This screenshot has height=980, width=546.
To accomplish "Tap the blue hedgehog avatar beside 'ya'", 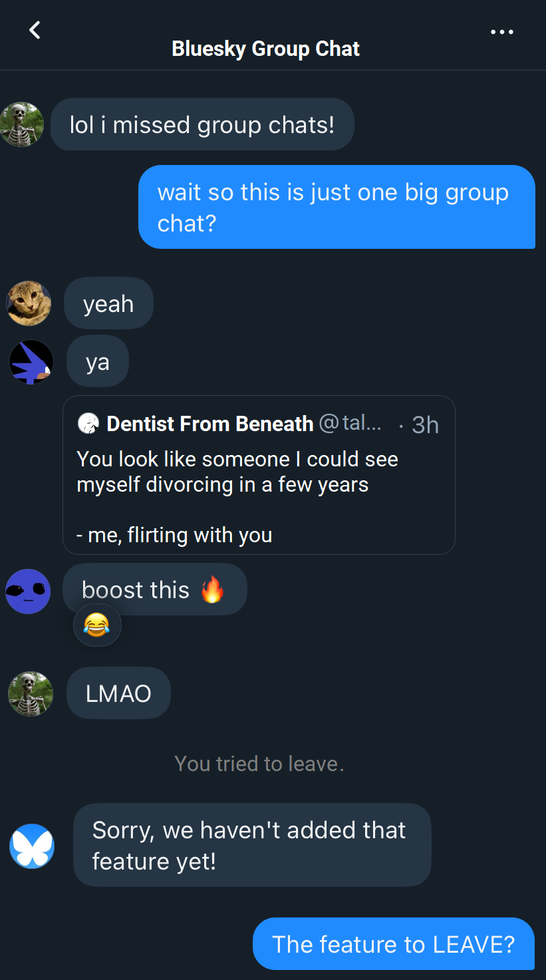I will (31, 362).
